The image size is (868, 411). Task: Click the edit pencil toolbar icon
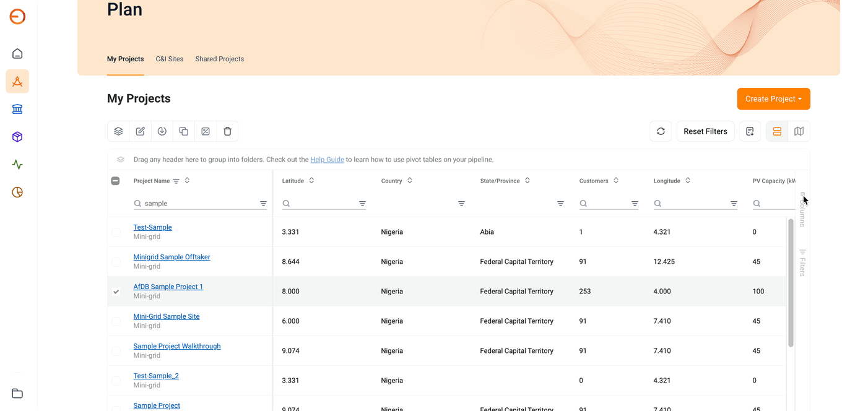coord(141,131)
